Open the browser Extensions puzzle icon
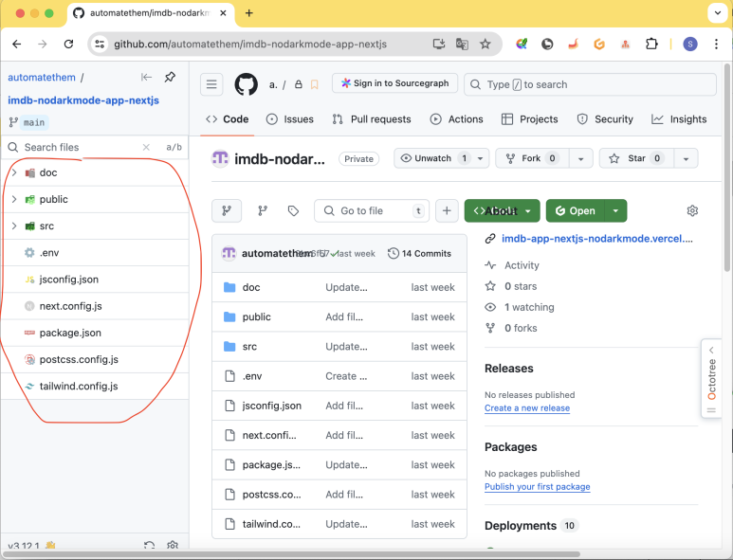Image resolution: width=733 pixels, height=560 pixels. point(651,44)
